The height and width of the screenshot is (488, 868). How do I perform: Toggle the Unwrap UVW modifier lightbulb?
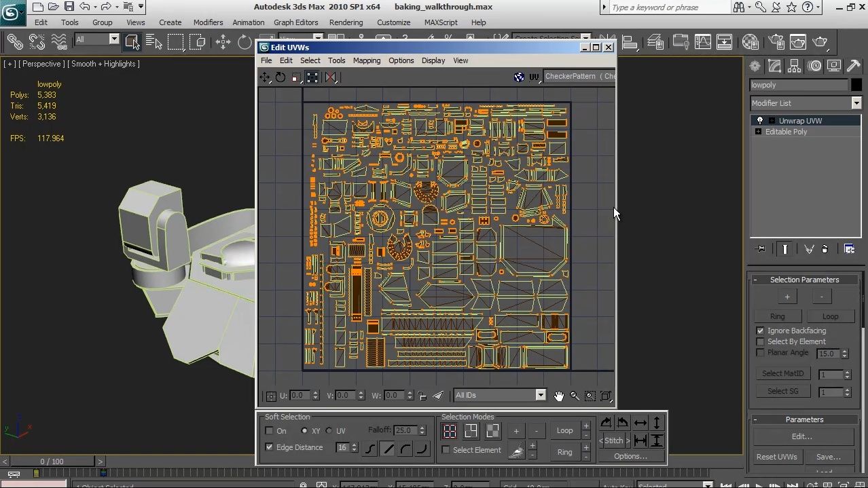[760, 121]
